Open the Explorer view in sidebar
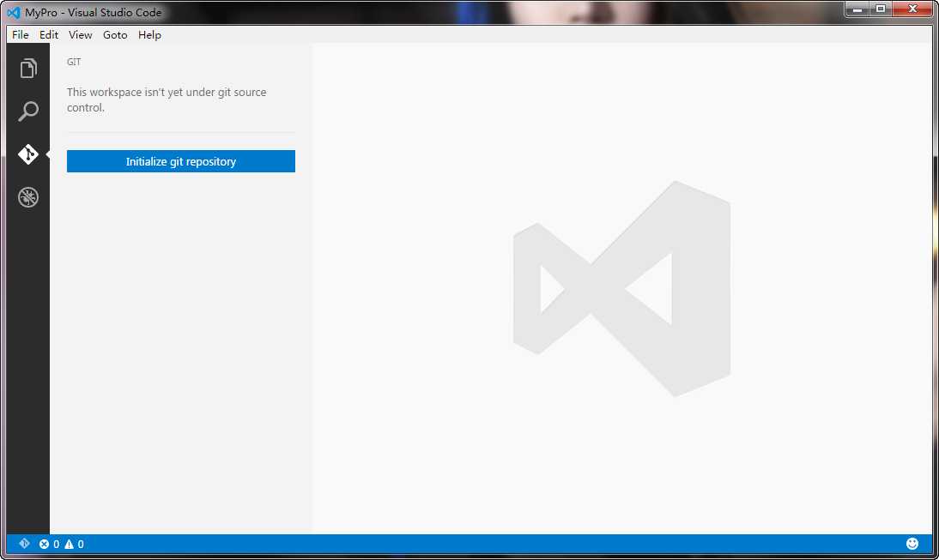Image resolution: width=939 pixels, height=560 pixels. (28, 69)
